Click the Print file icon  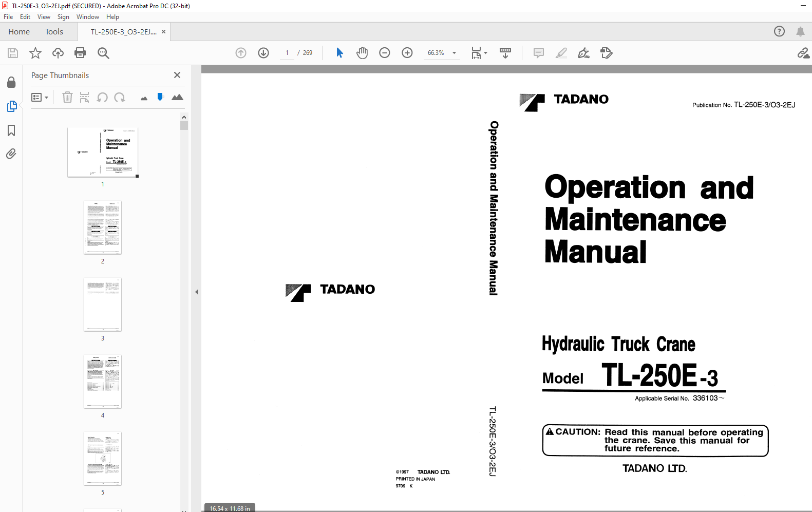click(80, 53)
